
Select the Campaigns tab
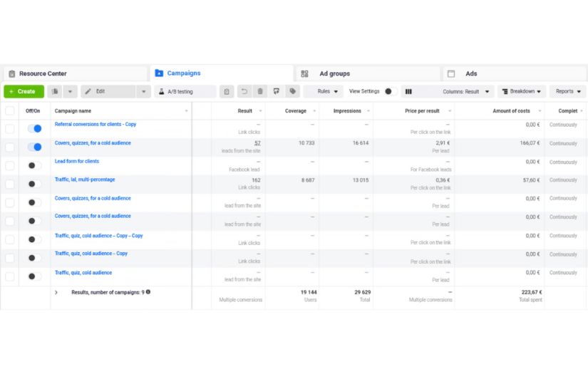tap(221, 73)
